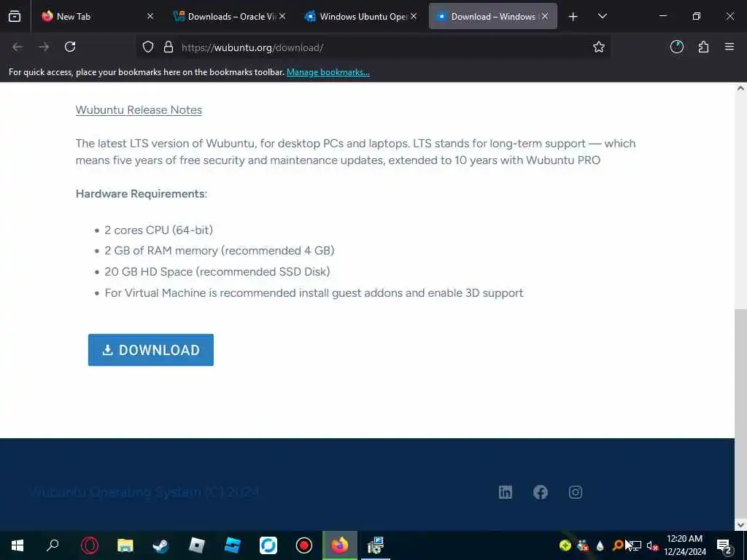Open the red record button taskbar app
The height and width of the screenshot is (560, 747).
[304, 545]
